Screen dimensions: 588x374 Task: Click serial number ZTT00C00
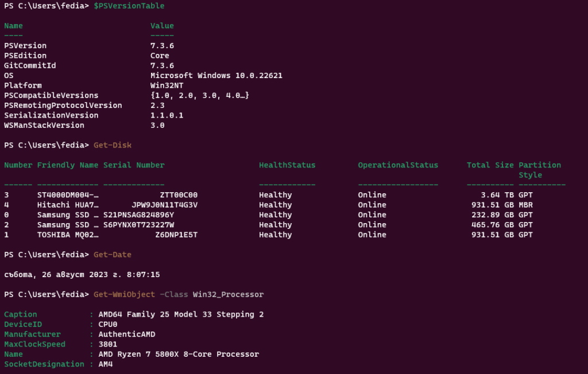[x=179, y=195]
